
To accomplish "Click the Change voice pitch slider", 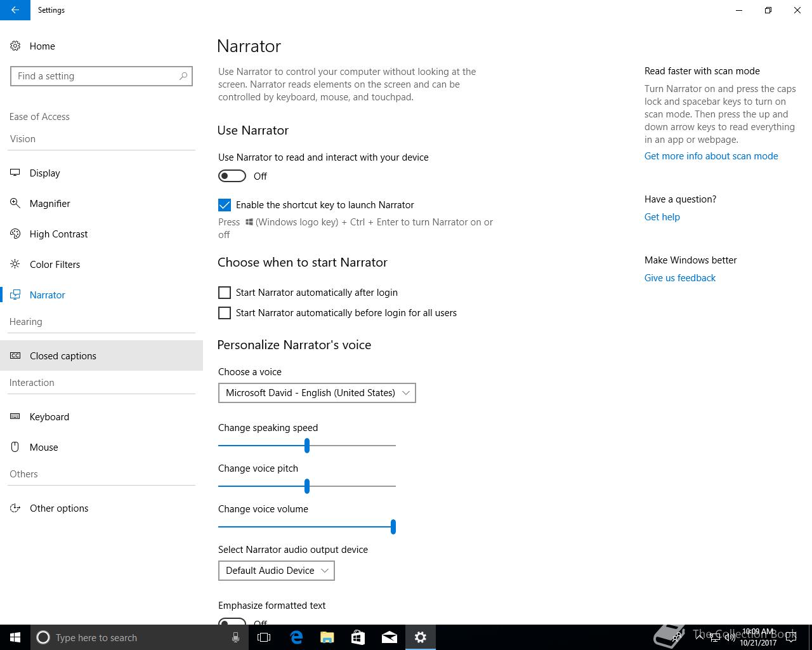I will (307, 486).
